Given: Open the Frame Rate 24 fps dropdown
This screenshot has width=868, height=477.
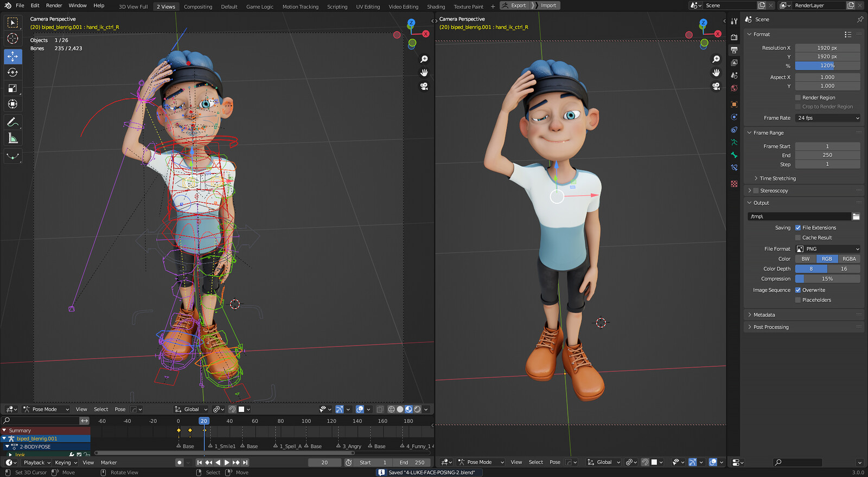Looking at the screenshot, I should (x=828, y=118).
